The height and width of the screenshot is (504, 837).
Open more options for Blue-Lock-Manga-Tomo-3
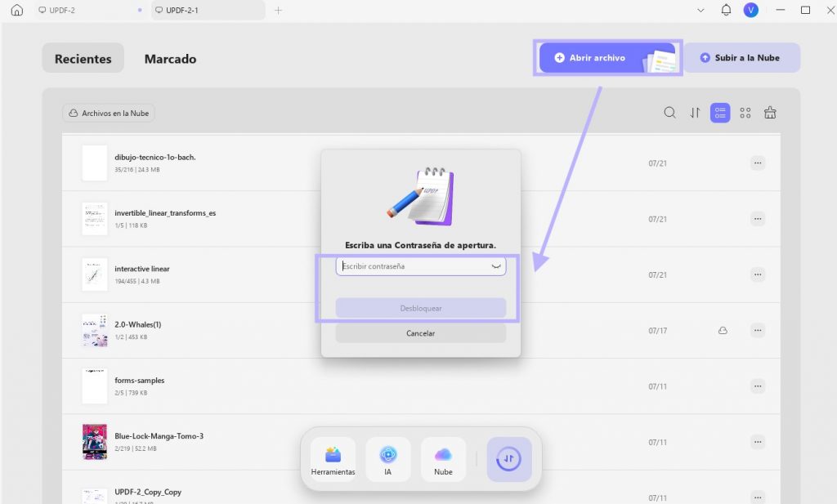[x=758, y=442]
